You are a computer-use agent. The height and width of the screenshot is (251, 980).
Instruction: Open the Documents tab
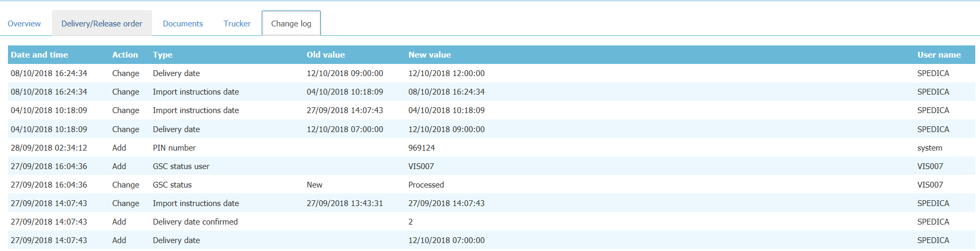183,24
